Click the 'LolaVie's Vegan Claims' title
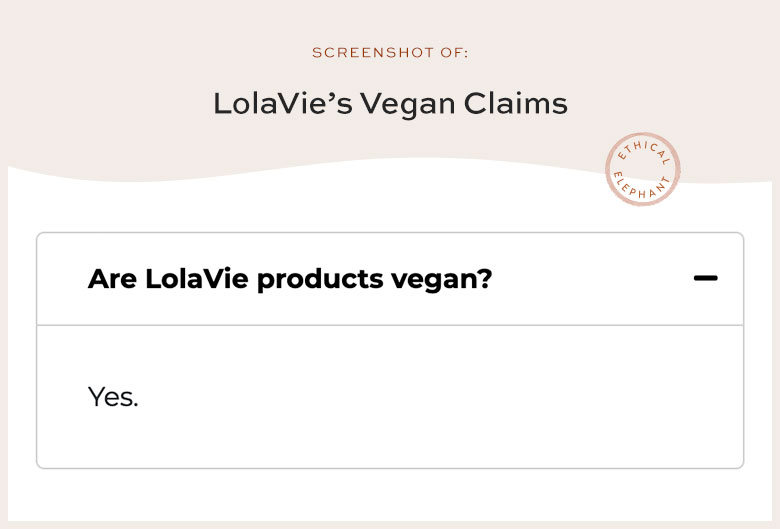780x529 pixels. pos(390,104)
